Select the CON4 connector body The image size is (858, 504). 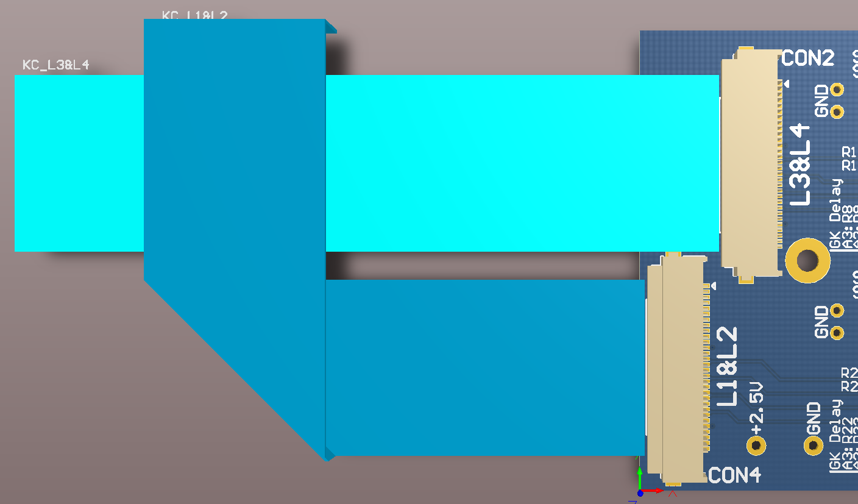click(676, 366)
